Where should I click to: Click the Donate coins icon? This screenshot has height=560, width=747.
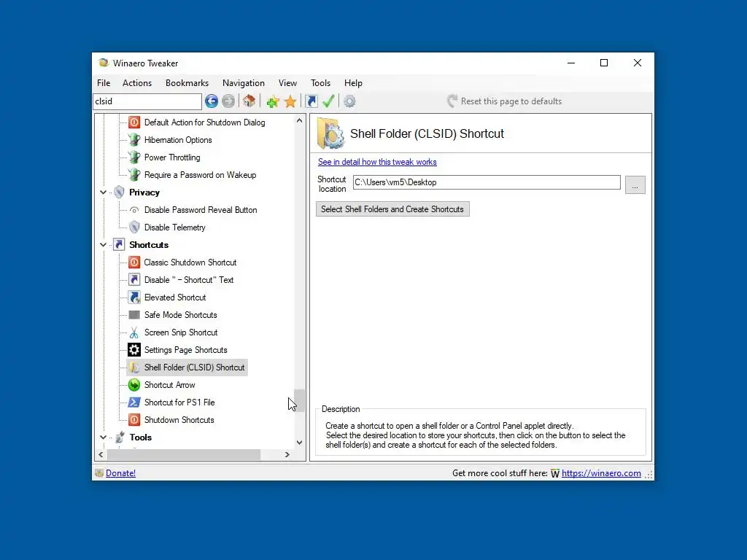[x=99, y=472]
